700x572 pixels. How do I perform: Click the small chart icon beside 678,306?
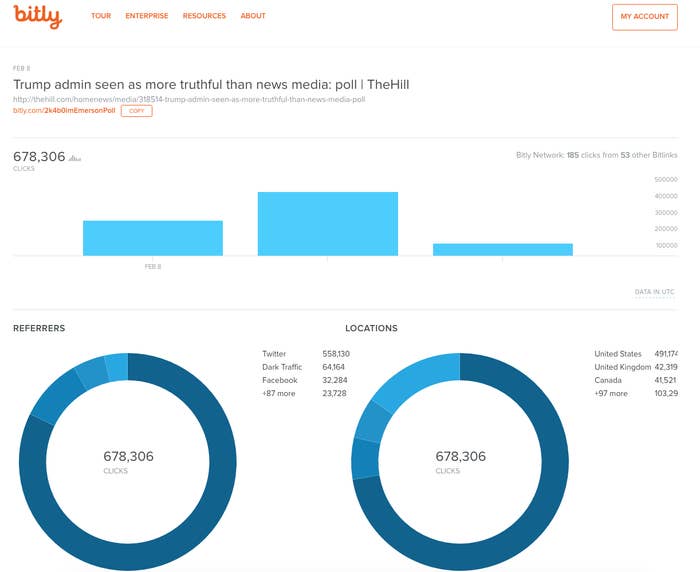[x=75, y=158]
